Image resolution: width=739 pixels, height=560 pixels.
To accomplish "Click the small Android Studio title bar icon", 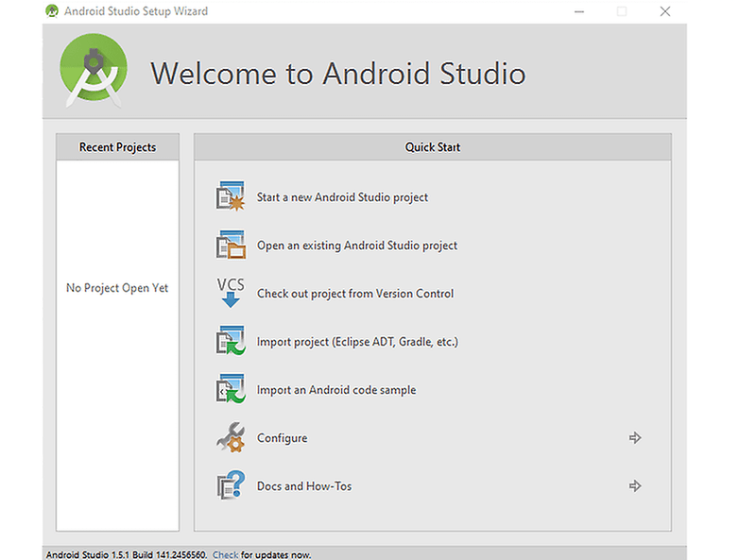I will 52,10.
